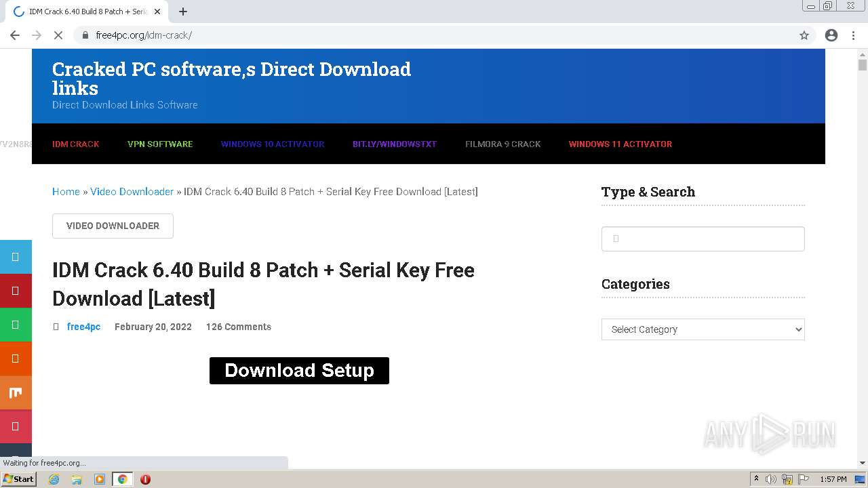
Task: Stop loading the page
Action: coord(58,35)
